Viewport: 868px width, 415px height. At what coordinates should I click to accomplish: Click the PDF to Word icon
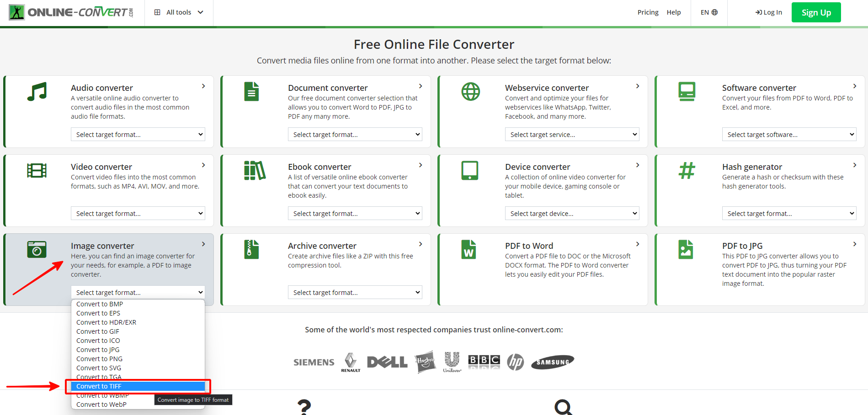[469, 250]
